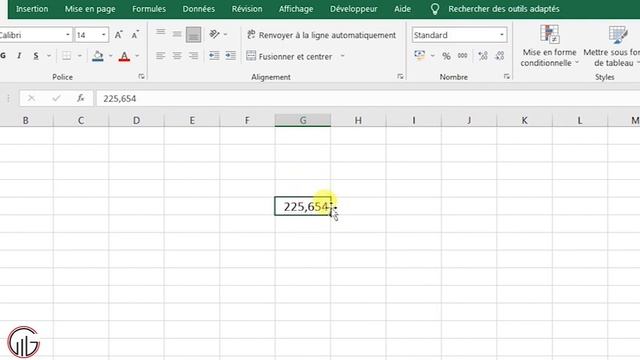Image resolution: width=640 pixels, height=360 pixels.
Task: Apply thousands separator 000 style
Action: point(462,56)
